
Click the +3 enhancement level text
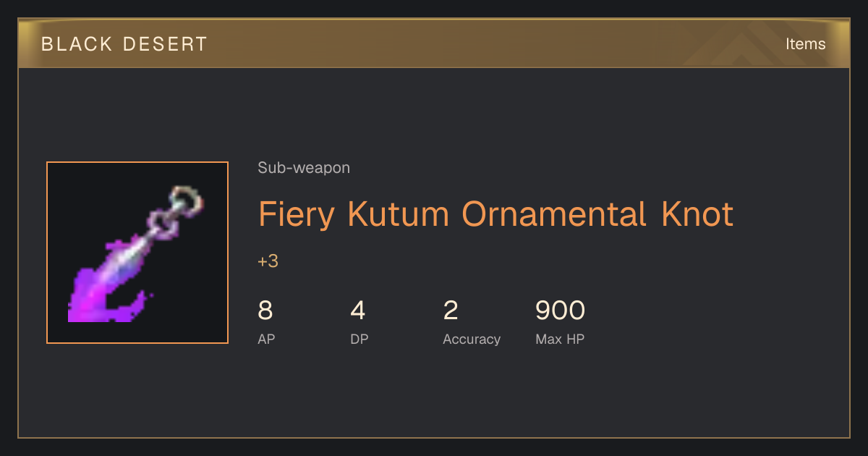point(268,261)
